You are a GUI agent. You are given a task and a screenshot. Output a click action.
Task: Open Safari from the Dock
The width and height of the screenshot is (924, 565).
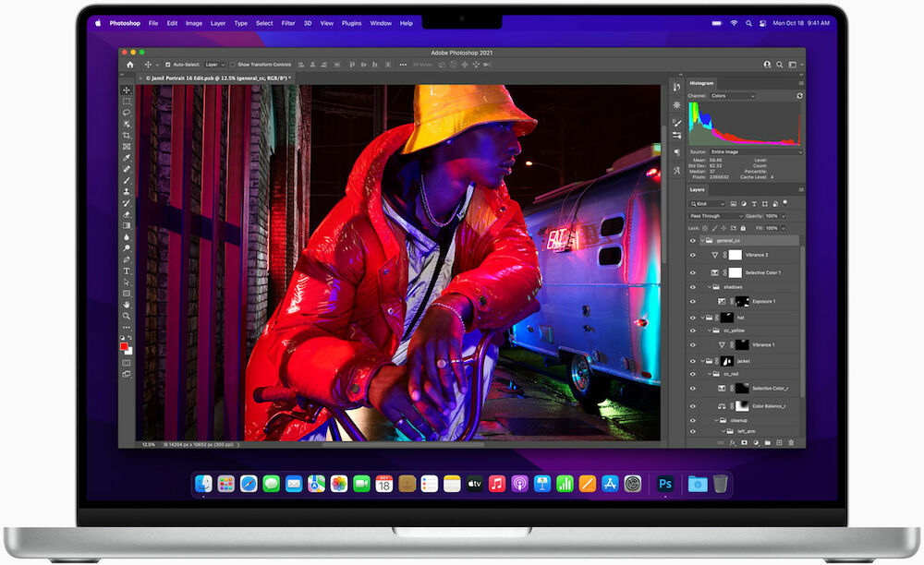pyautogui.click(x=249, y=484)
